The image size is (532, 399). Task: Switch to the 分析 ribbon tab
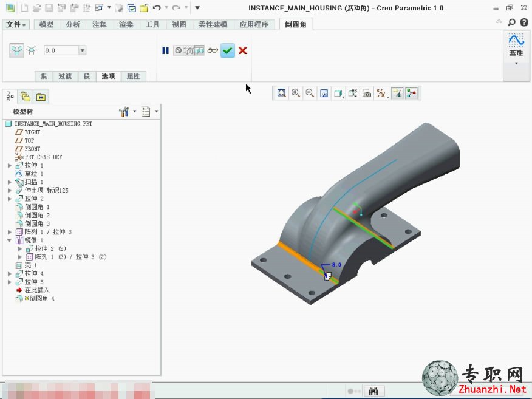pyautogui.click(x=73, y=24)
